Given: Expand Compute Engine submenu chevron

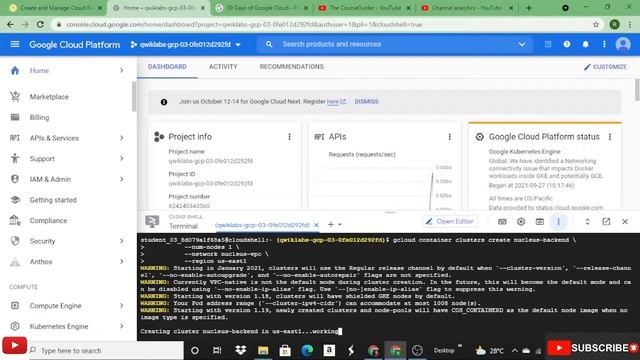Looking at the screenshot, I should pyautogui.click(x=122, y=305).
